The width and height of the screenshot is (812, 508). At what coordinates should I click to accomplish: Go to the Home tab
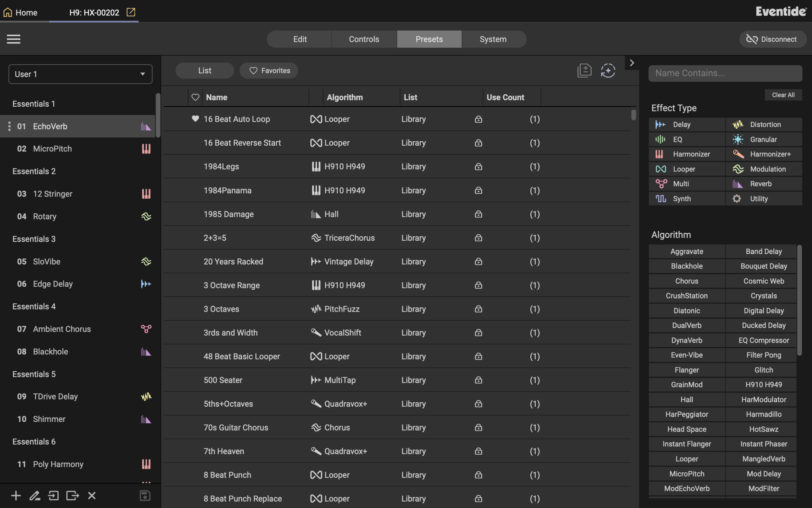24,12
